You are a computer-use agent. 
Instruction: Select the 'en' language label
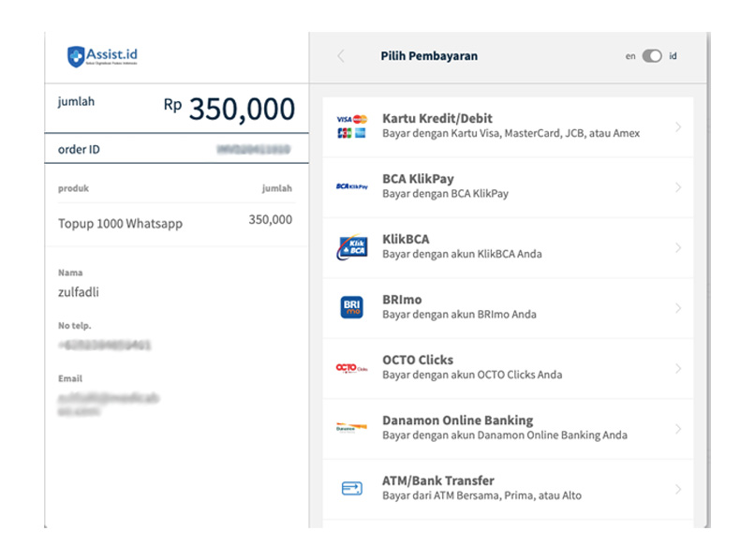(x=630, y=56)
